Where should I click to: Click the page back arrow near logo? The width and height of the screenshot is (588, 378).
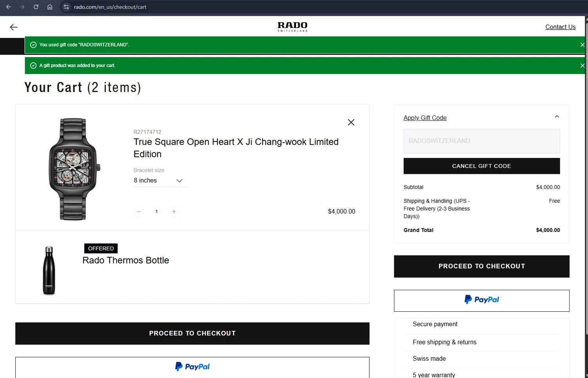(14, 27)
